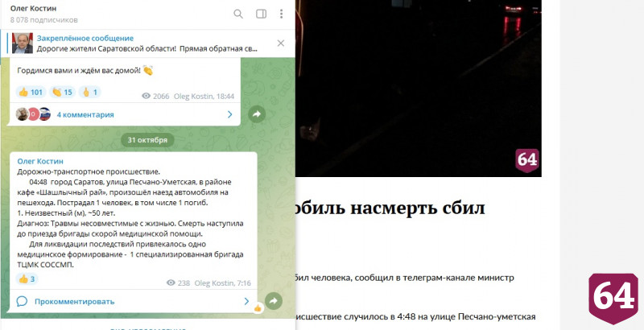The width and height of the screenshot is (644, 330).
Task: Click the channel title Олег Костин in header
Action: (33, 8)
